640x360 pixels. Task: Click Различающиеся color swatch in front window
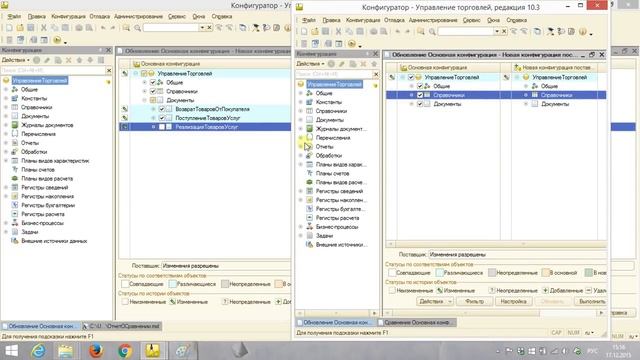440,273
